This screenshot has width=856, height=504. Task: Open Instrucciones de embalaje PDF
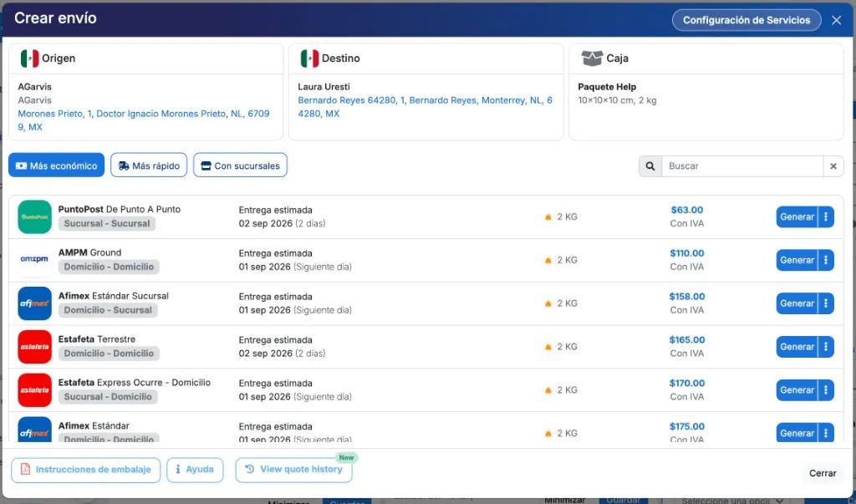click(86, 470)
